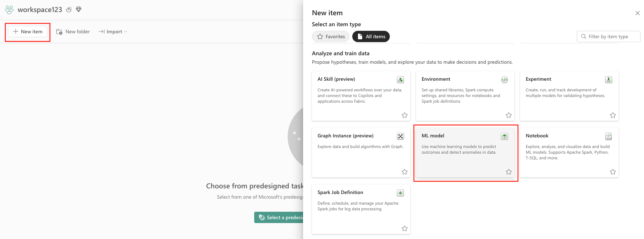Click the document icon on All items pill
Image resolution: width=644 pixels, height=239 pixels.
[x=360, y=36]
